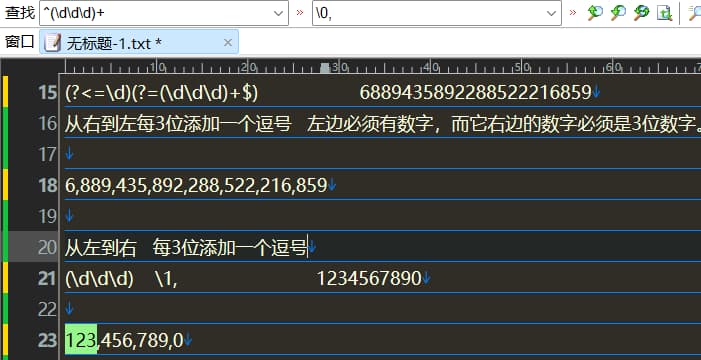Viewport: 701px width, 360px height.
Task: Click notepad icon on 无标题-1.txt tab
Action: point(53,42)
